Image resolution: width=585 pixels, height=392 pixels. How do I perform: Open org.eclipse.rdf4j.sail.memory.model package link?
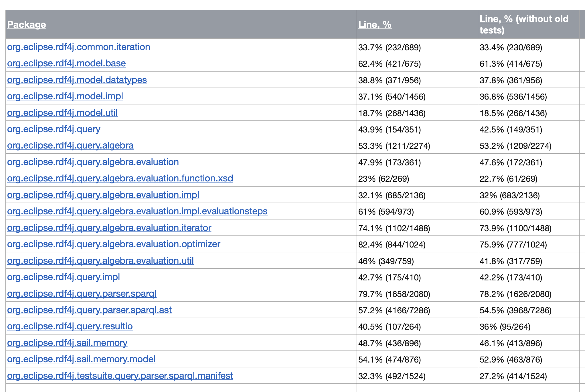(81, 359)
